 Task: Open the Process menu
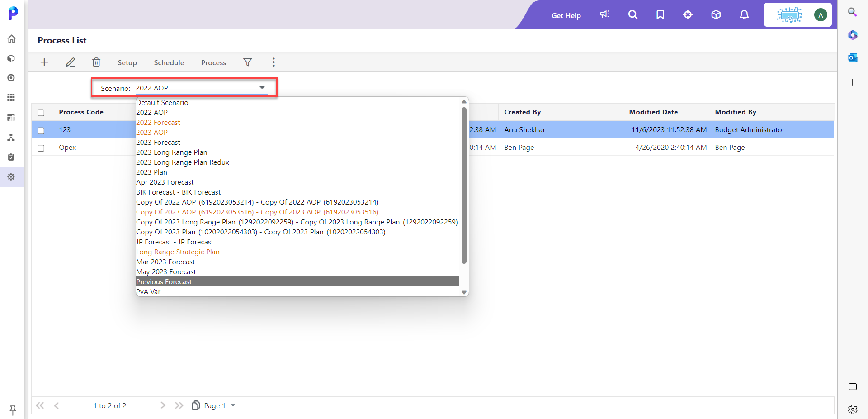point(214,63)
